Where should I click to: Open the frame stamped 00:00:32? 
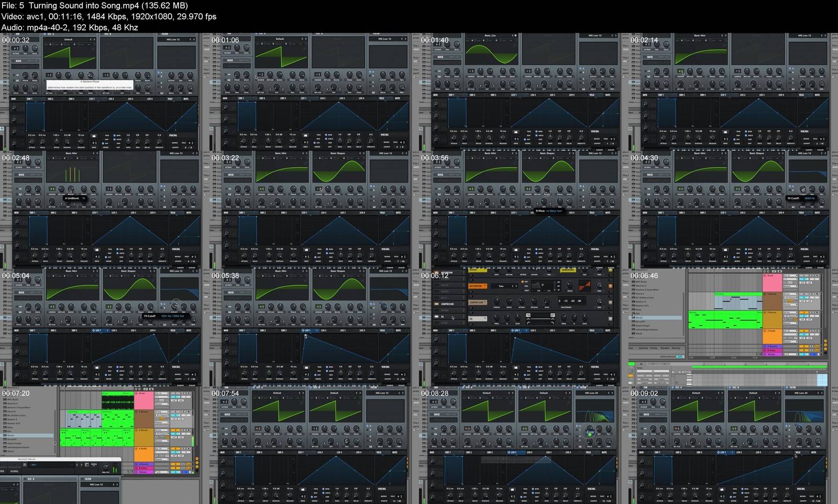105,92
